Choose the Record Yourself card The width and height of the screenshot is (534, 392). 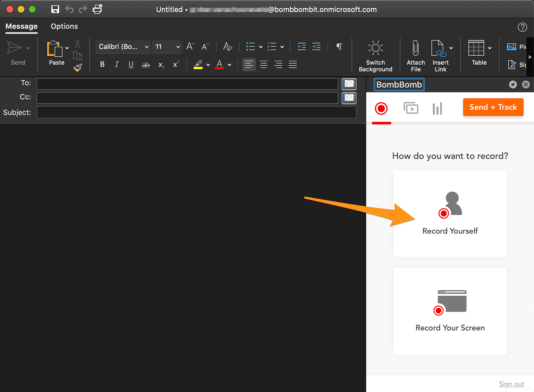[450, 213]
